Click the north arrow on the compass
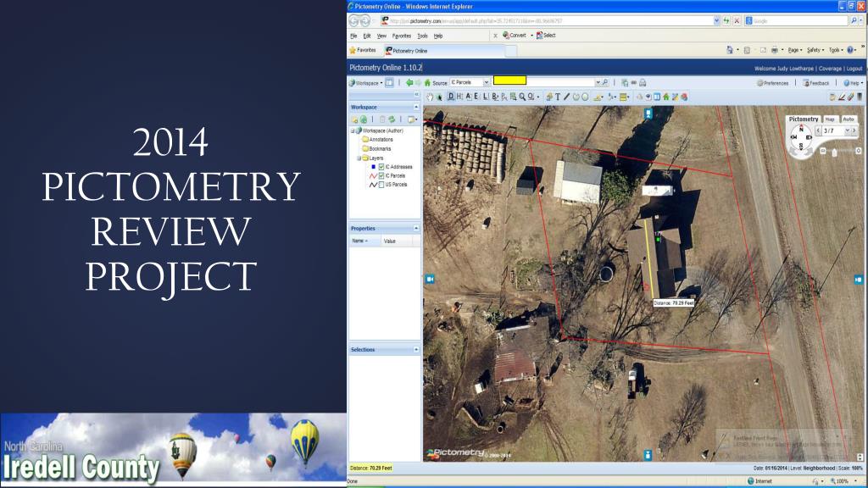Viewport: 868px width, 488px height. coord(801,128)
